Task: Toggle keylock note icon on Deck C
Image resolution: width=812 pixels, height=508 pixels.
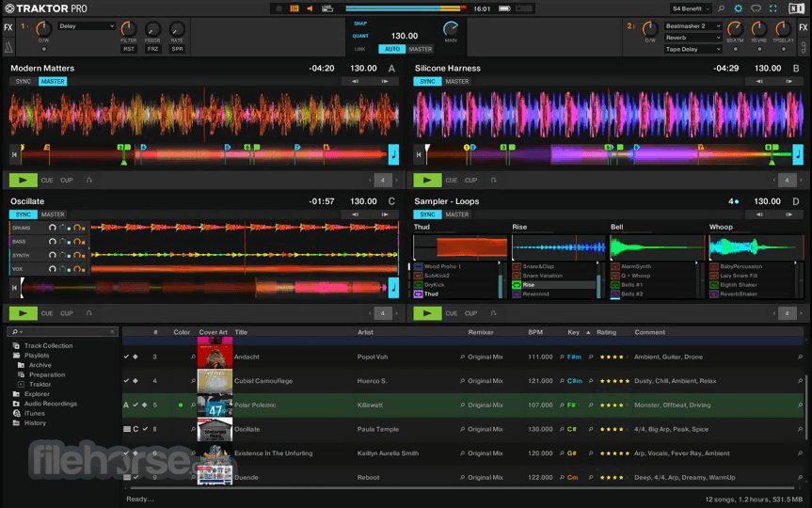Action: 393,288
